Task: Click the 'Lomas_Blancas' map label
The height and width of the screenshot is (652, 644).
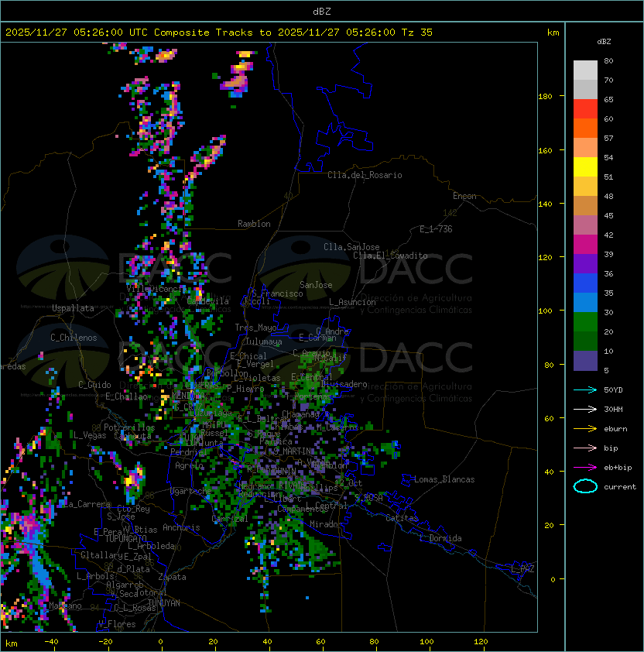Action: pos(444,479)
